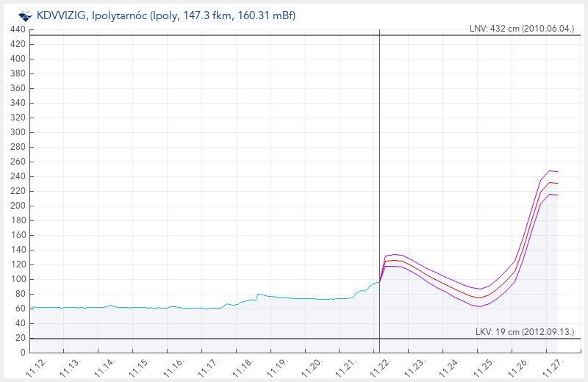Click the KDVVIZIG logo icon

[26, 15]
